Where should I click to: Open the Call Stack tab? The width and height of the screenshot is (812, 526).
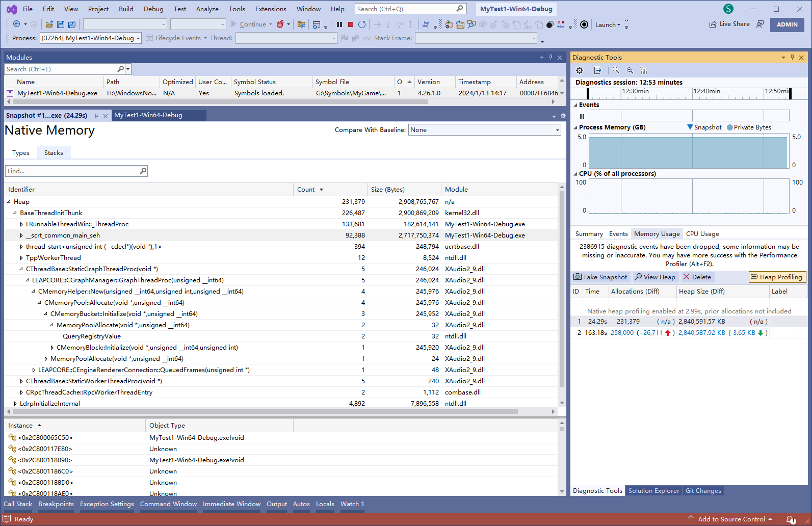[x=18, y=504]
